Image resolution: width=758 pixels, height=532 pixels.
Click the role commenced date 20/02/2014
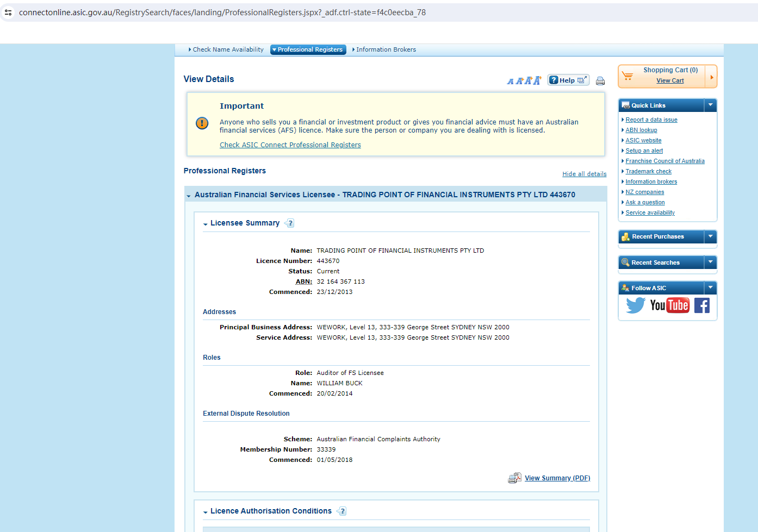coord(334,394)
